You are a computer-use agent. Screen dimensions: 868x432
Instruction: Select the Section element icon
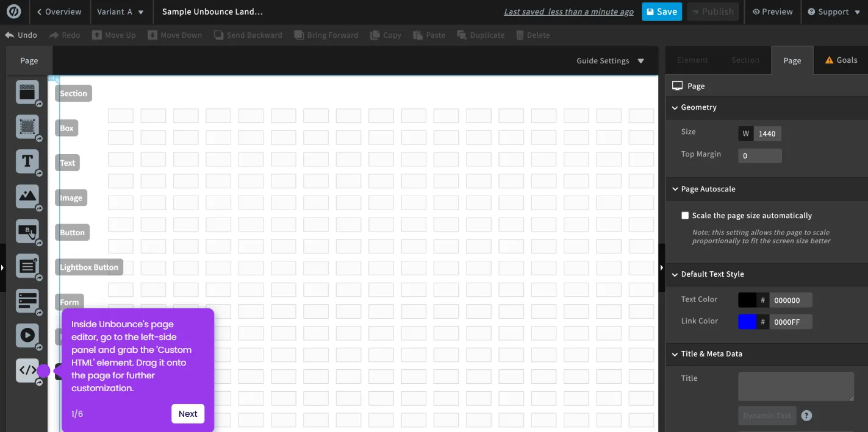27,93
